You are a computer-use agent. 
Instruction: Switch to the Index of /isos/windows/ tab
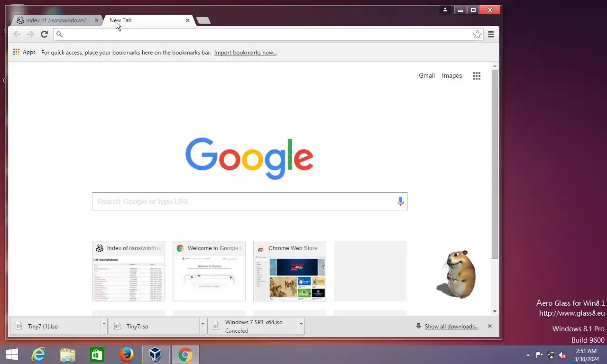(x=56, y=20)
